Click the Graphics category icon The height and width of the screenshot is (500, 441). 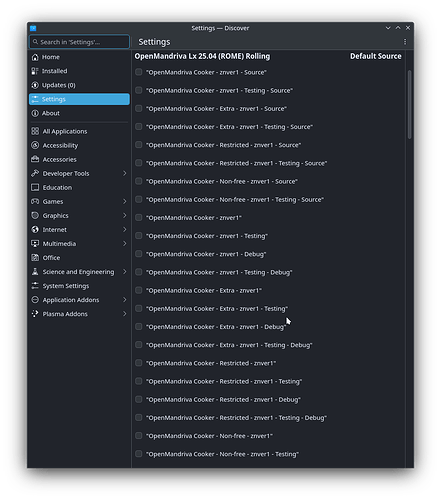click(x=35, y=215)
